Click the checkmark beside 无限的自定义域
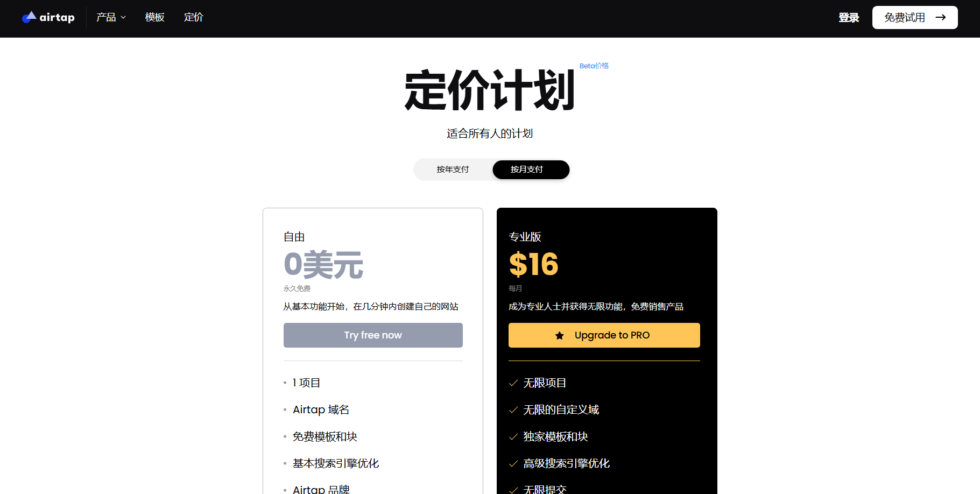This screenshot has height=494, width=980. pos(513,410)
